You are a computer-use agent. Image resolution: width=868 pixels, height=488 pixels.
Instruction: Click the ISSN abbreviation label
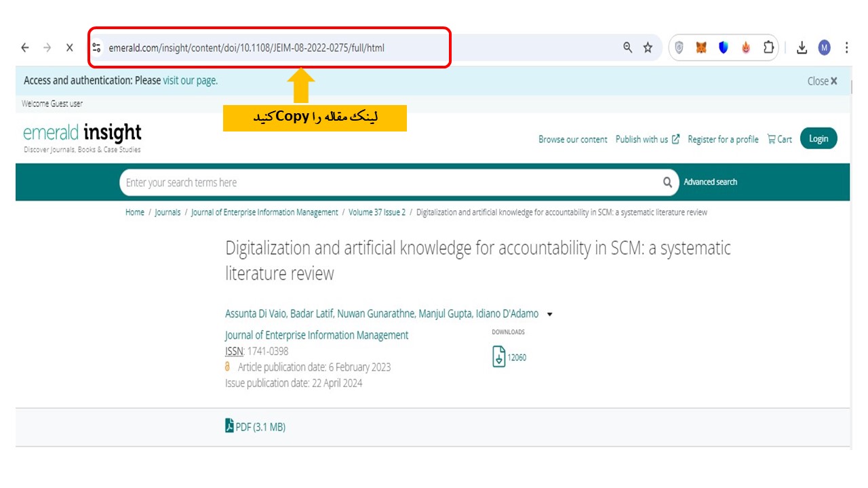[234, 351]
